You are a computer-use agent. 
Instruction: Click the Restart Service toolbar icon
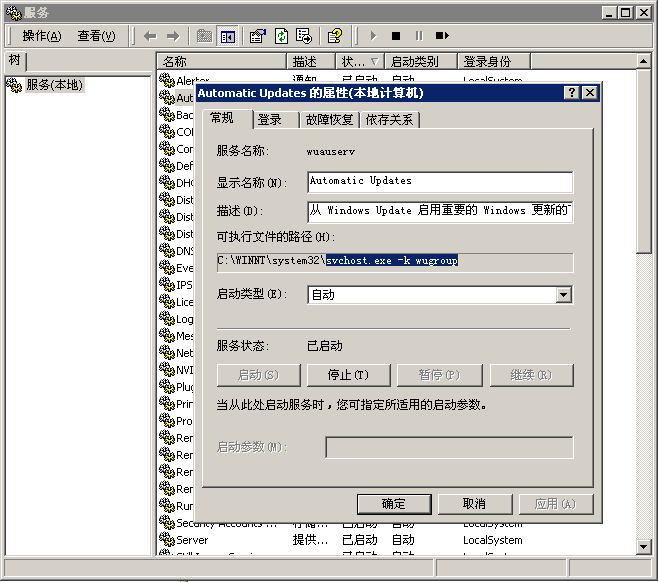(x=442, y=36)
